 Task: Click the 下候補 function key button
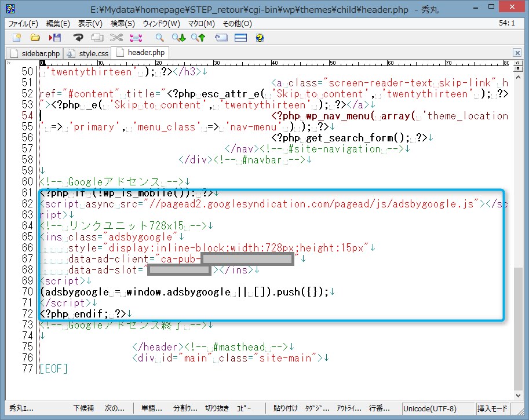pyautogui.click(x=83, y=408)
